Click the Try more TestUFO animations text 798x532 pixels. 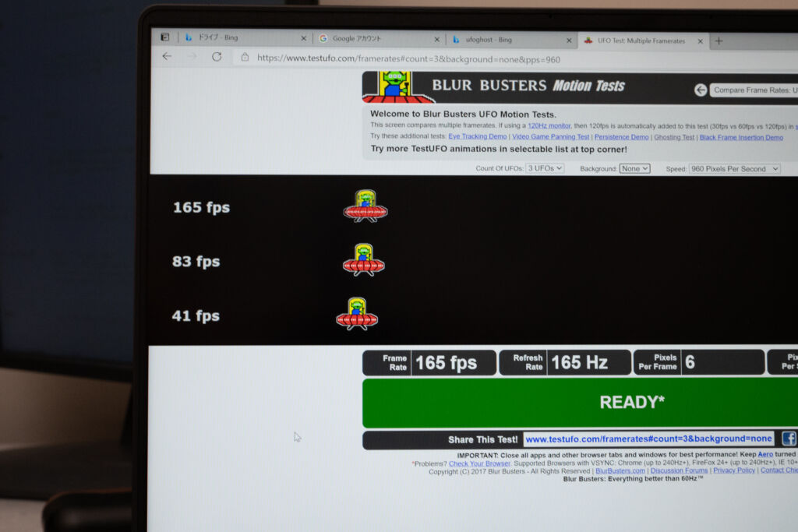pos(499,149)
